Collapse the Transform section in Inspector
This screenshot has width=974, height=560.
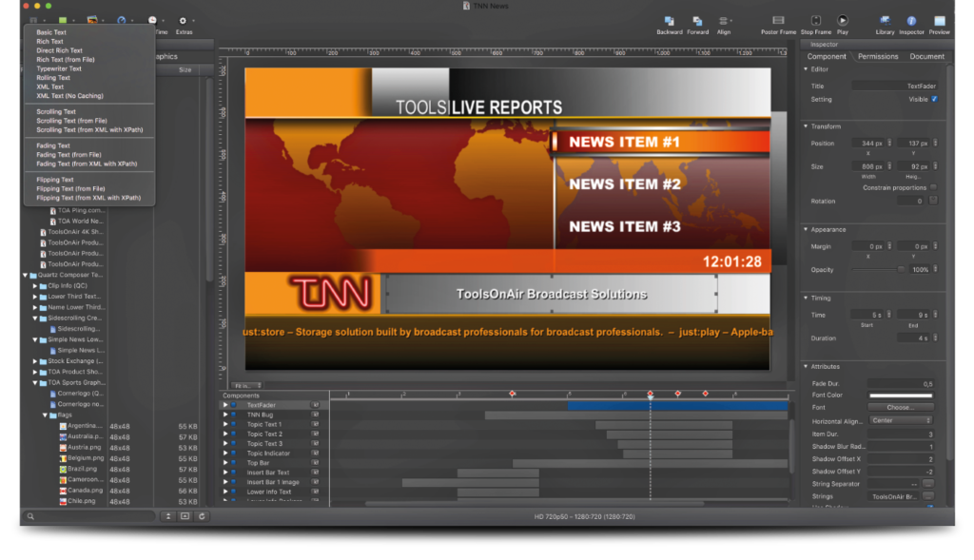806,126
